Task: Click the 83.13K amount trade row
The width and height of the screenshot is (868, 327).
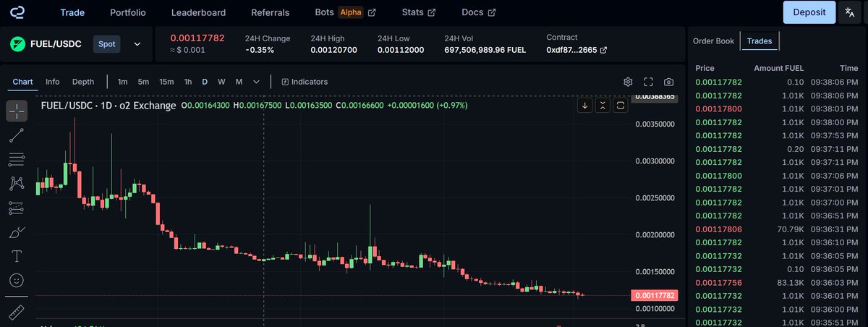Action: tap(777, 282)
